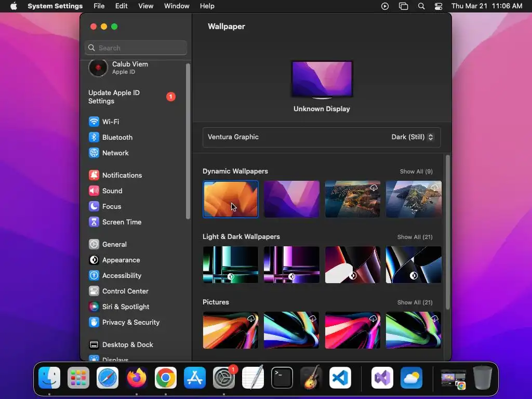Open the Dark (Still) appearance dropdown
The width and height of the screenshot is (532, 399).
[x=412, y=137]
